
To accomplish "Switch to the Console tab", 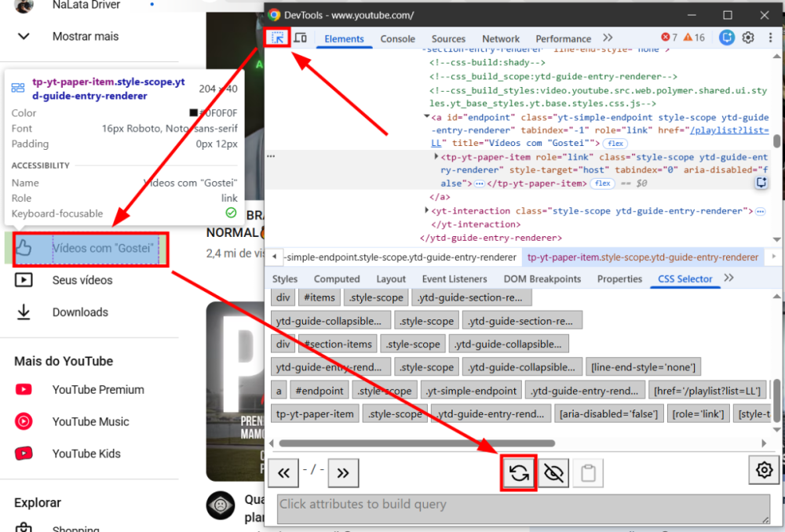I will click(397, 38).
